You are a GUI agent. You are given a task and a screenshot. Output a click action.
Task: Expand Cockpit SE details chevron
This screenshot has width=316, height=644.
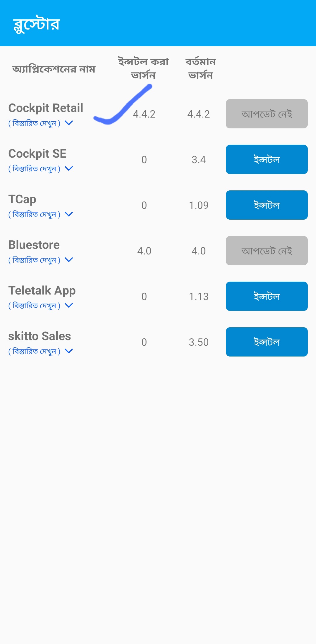click(x=69, y=169)
